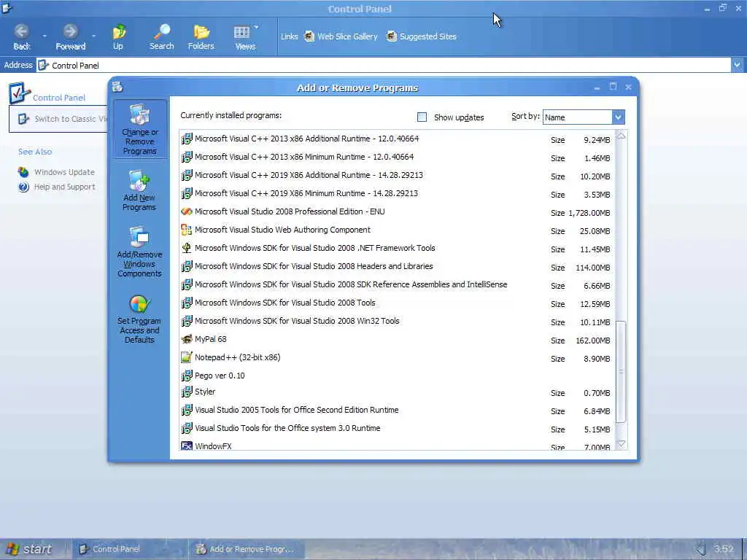The height and width of the screenshot is (560, 747).
Task: Select Visual C++ 2019 X86 Minimum Runtime icon
Action: coord(187,193)
